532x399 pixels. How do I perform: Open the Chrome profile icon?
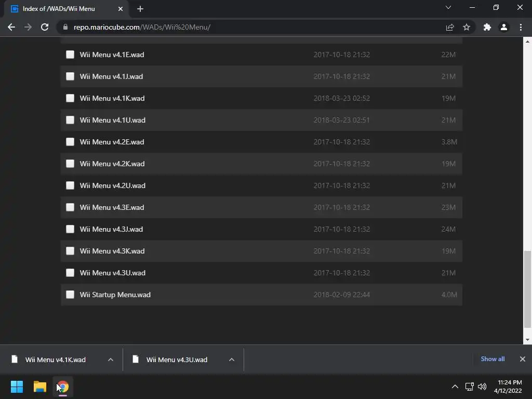(x=504, y=27)
